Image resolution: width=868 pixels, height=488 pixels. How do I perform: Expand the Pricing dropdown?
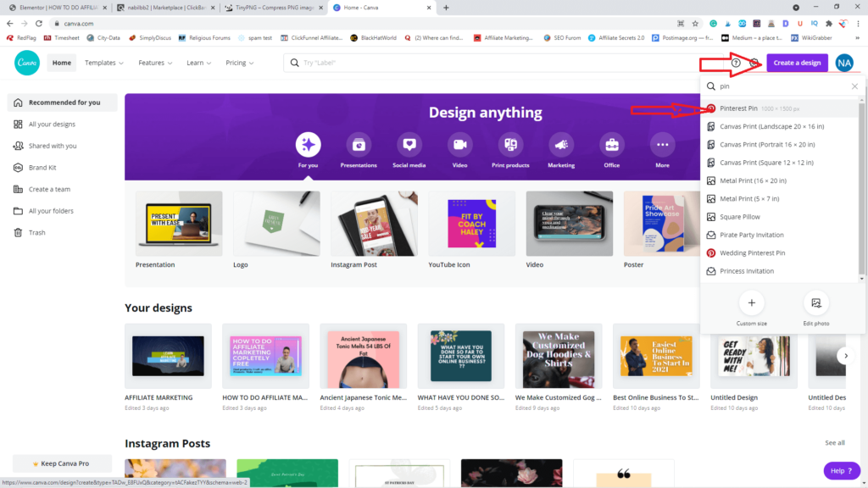pyautogui.click(x=240, y=63)
